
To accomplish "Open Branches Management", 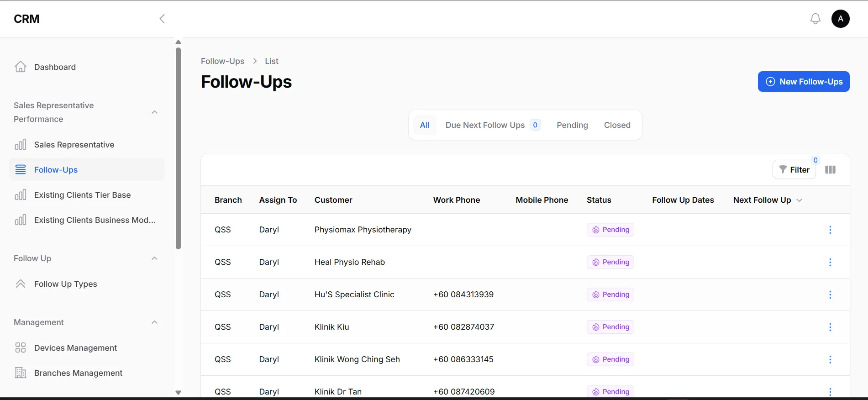I will pyautogui.click(x=87, y=373).
